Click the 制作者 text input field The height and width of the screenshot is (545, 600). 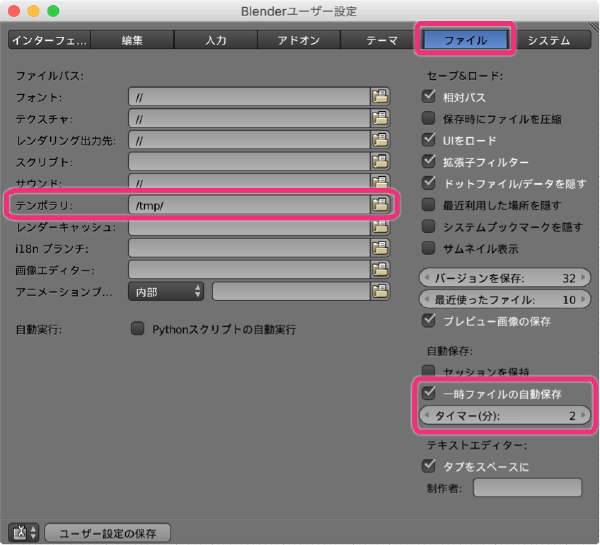[x=527, y=488]
